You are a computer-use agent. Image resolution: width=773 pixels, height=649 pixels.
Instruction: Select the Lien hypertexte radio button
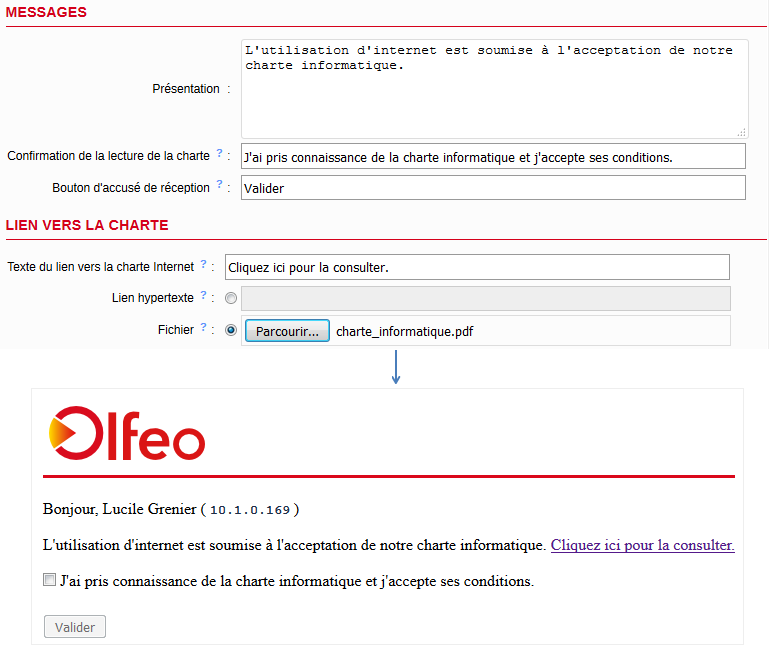(231, 298)
